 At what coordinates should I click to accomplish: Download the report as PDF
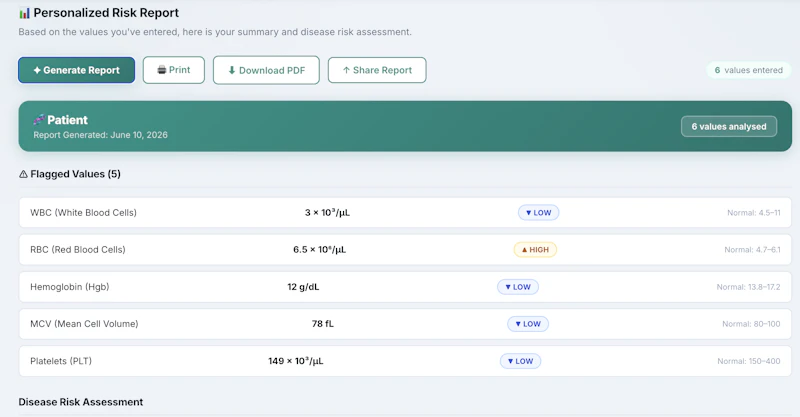point(266,70)
